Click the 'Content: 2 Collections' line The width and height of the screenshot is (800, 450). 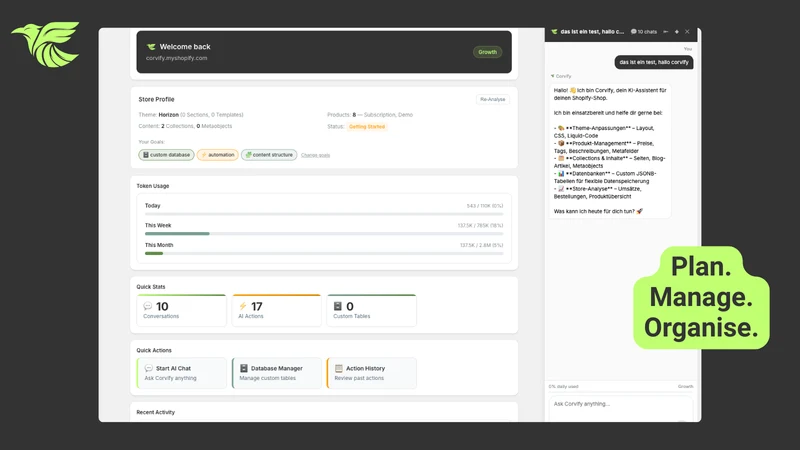[x=185, y=126]
